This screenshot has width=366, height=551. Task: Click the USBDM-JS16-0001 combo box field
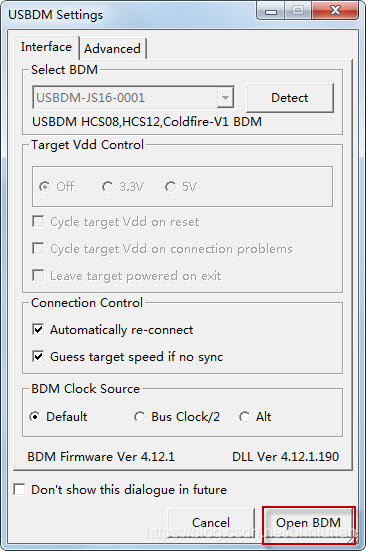tap(133, 98)
